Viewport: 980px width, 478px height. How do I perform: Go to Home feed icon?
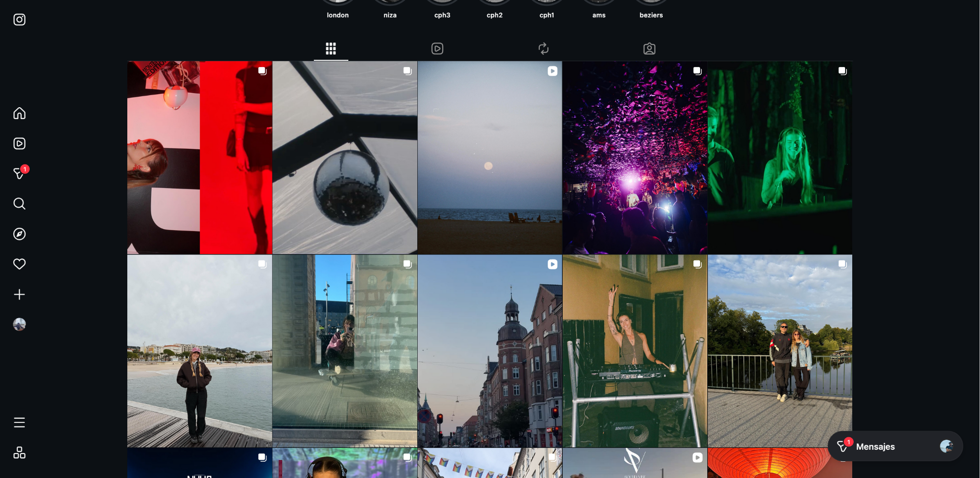pyautogui.click(x=19, y=113)
